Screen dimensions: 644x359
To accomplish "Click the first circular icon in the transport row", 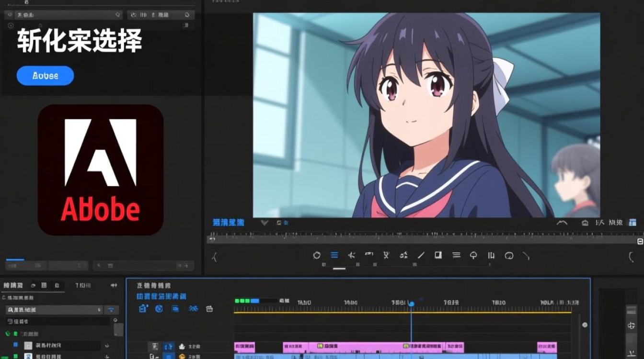I will (x=317, y=256).
